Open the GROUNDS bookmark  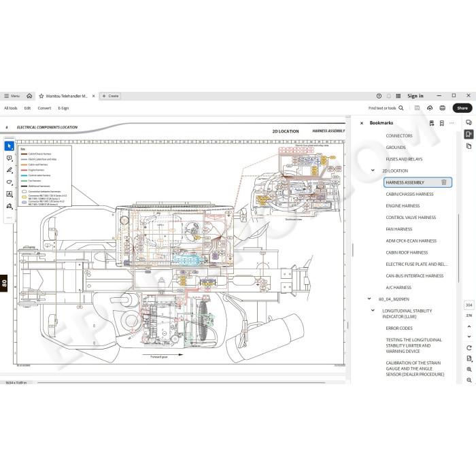pos(396,148)
